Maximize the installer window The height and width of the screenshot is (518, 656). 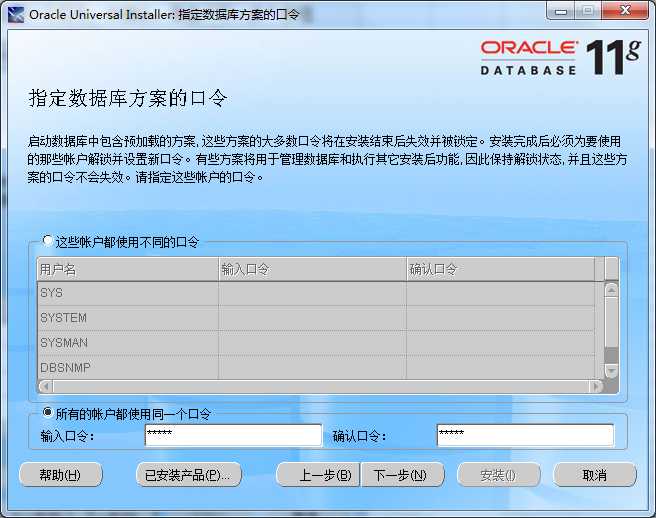[x=588, y=11]
